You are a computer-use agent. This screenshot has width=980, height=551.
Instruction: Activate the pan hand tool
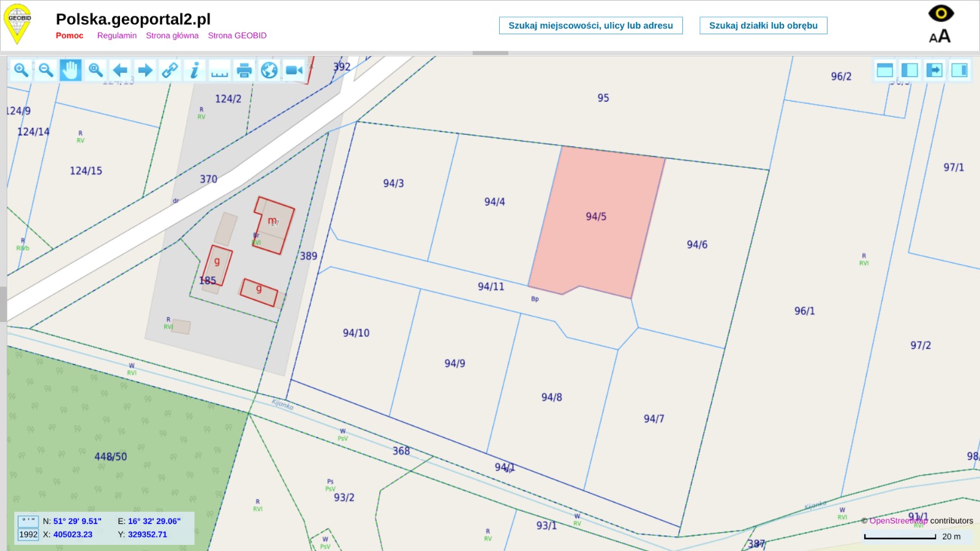tap(70, 70)
